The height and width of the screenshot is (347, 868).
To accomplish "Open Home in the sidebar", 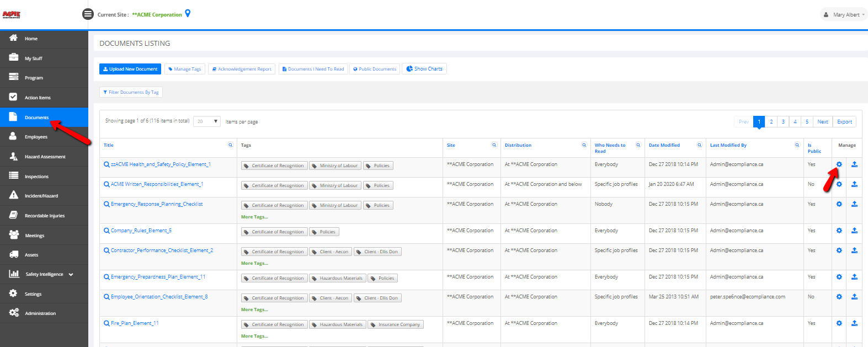I will pos(44,39).
